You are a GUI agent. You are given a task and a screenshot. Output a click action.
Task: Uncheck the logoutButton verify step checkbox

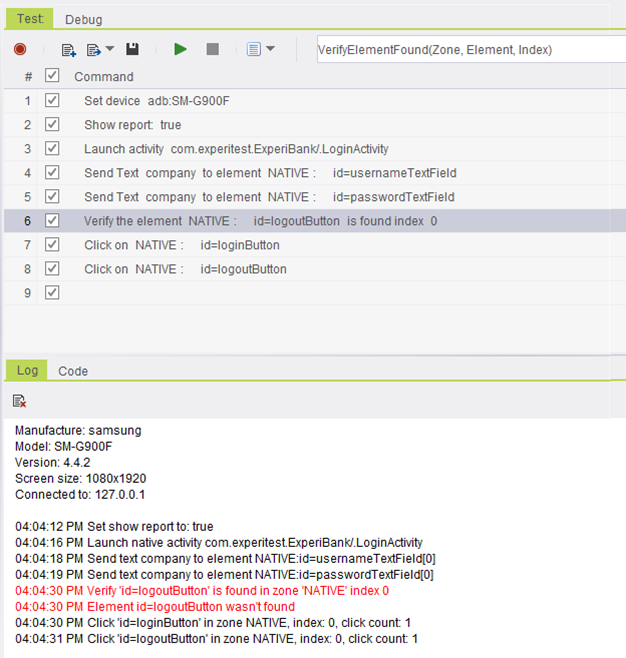[53, 221]
